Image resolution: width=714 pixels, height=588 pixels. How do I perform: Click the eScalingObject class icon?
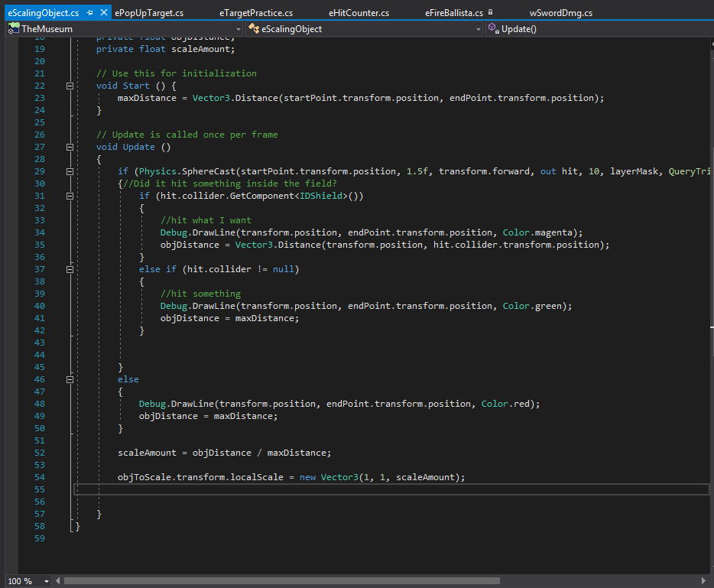pyautogui.click(x=254, y=29)
